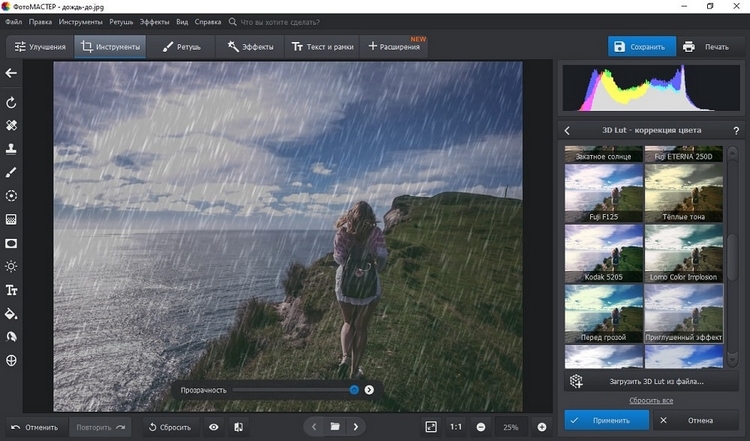Expand options arrow next to Прозрачность slider

(x=369, y=389)
